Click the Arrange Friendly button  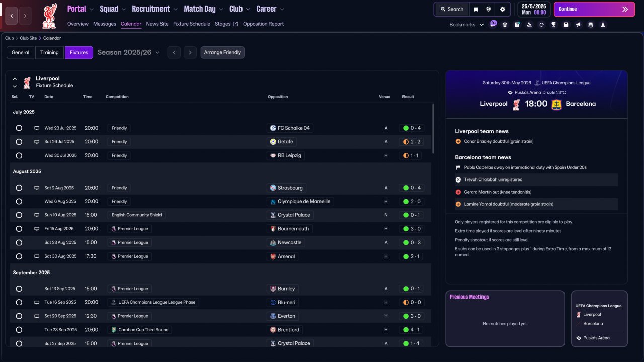[x=222, y=52]
